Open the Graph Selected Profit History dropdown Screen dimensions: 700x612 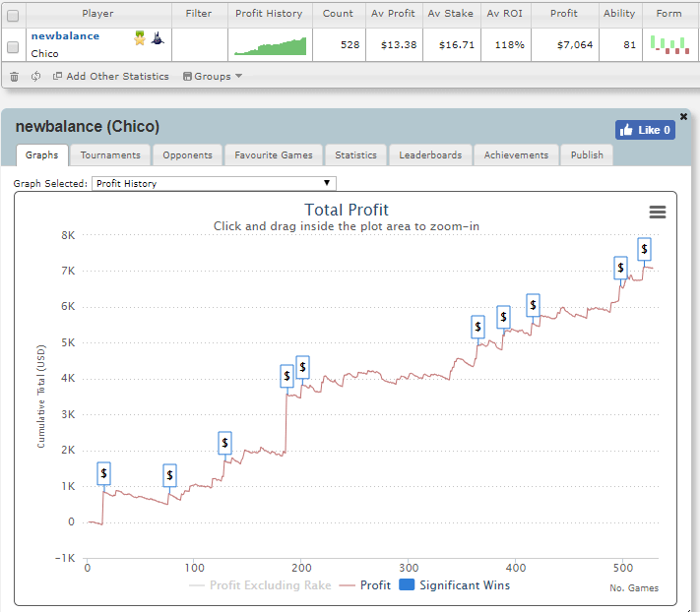[214, 183]
